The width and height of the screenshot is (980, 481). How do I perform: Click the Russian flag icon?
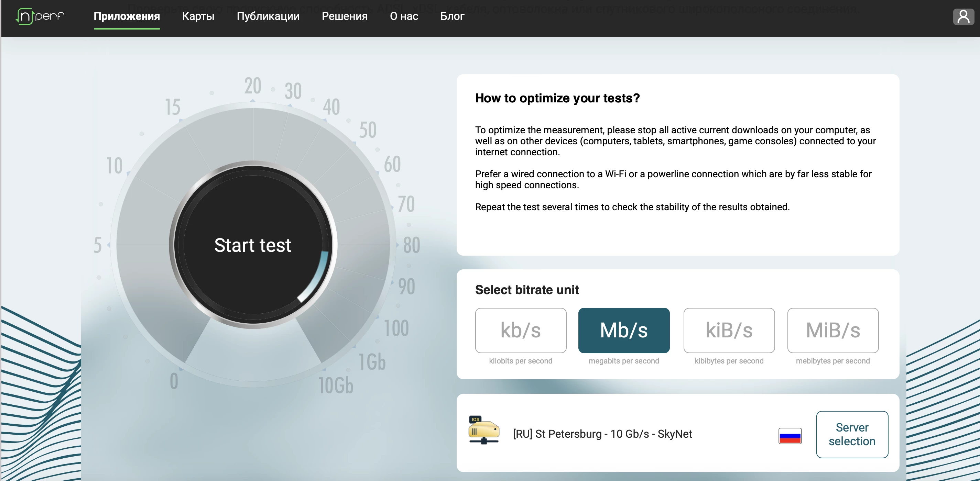click(x=790, y=436)
